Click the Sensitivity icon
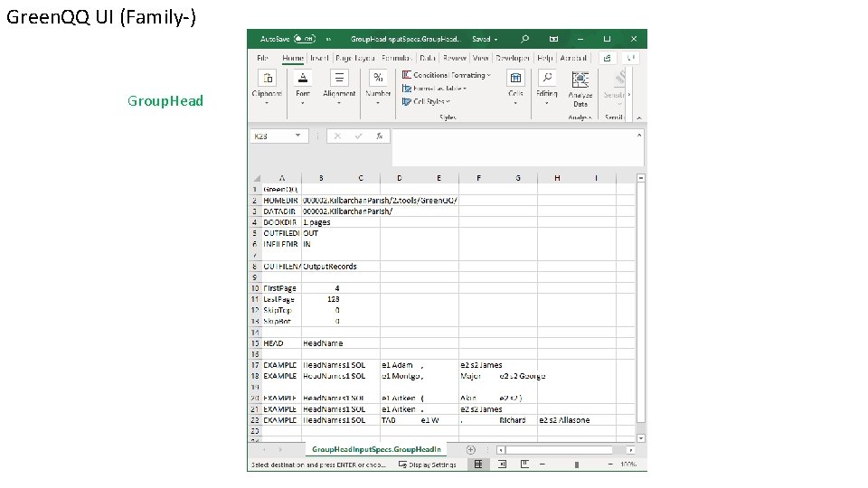The width and height of the screenshot is (868, 488). [620, 78]
